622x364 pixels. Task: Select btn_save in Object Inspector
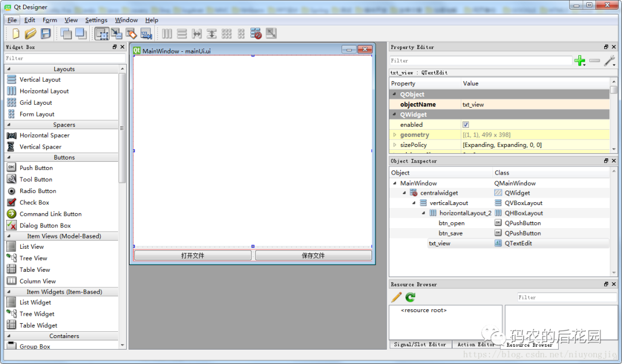coord(450,233)
